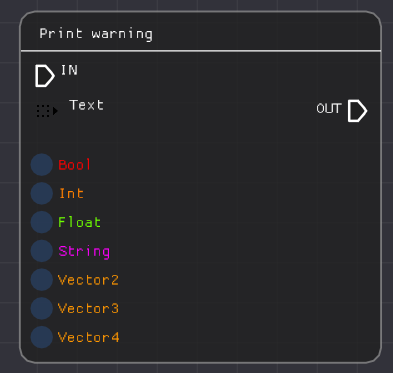The width and height of the screenshot is (393, 373).
Task: Click the circle pin beside Vector3
Action: coord(42,308)
